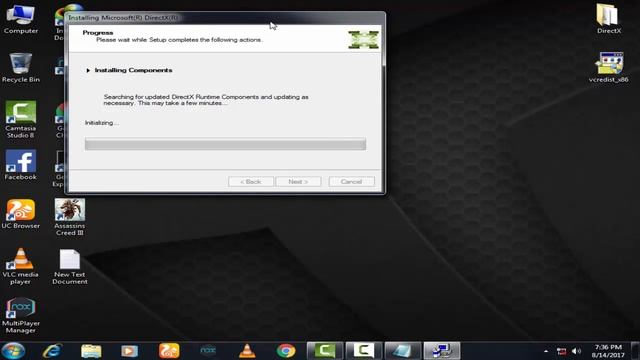Launch Camtasia Studio 8 shortcut
This screenshot has width=640, height=360.
20,120
